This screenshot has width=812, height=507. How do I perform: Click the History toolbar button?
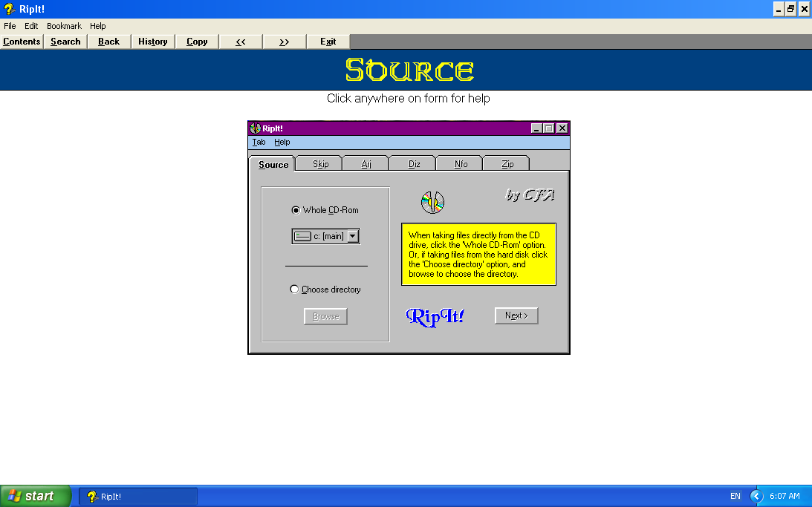[153, 42]
